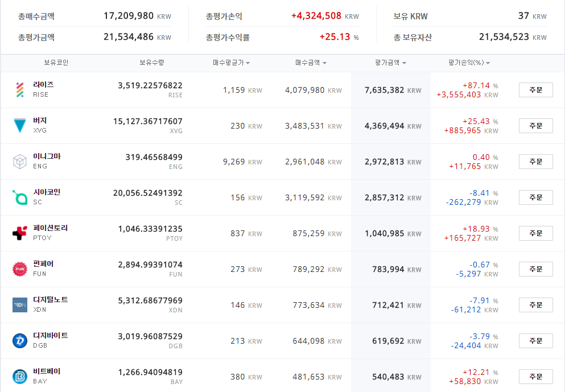
Task: Click the Verge XVG triangle icon
Action: click(x=20, y=126)
